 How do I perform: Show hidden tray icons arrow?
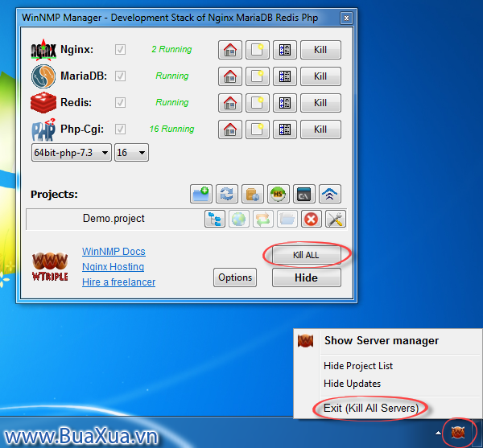(438, 433)
